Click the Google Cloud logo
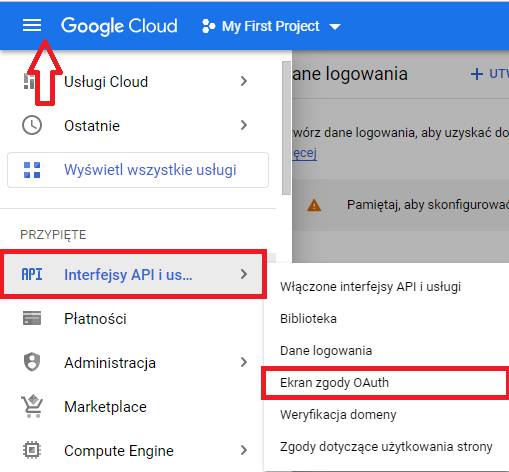Screen dimensions: 509x472 (x=119, y=26)
